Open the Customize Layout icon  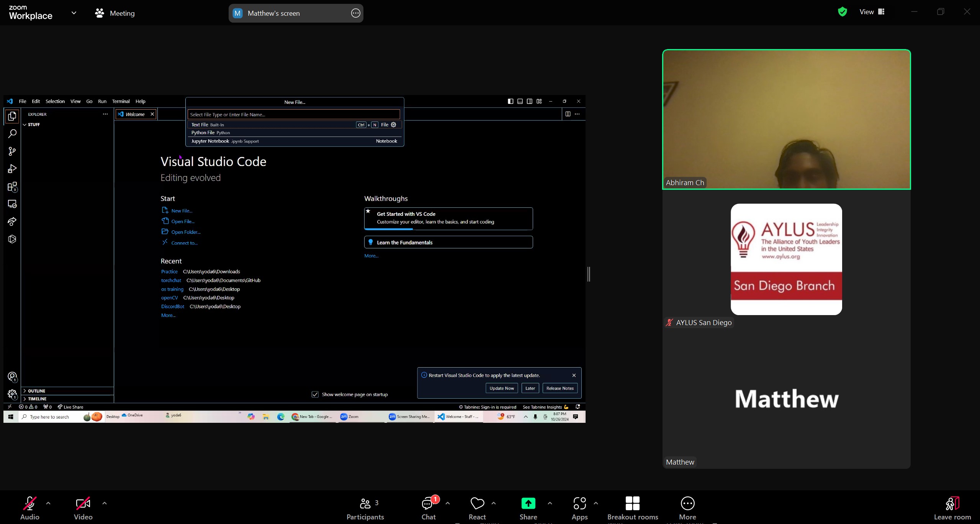tap(539, 101)
